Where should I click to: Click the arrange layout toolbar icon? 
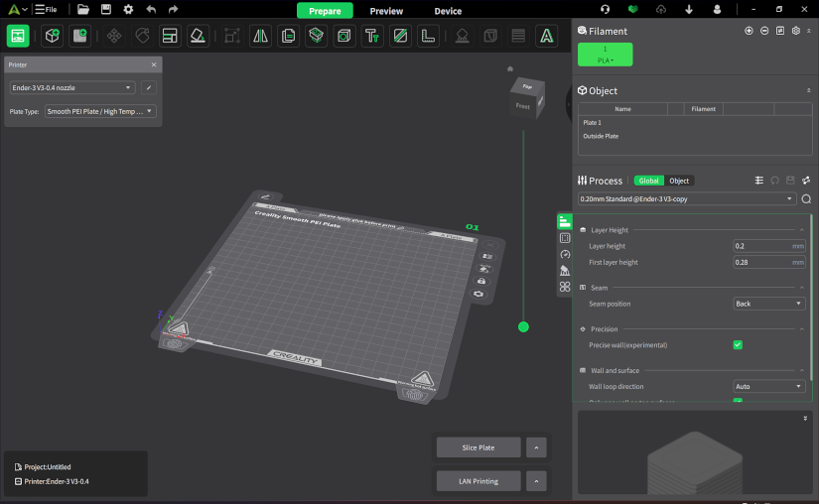tap(170, 36)
